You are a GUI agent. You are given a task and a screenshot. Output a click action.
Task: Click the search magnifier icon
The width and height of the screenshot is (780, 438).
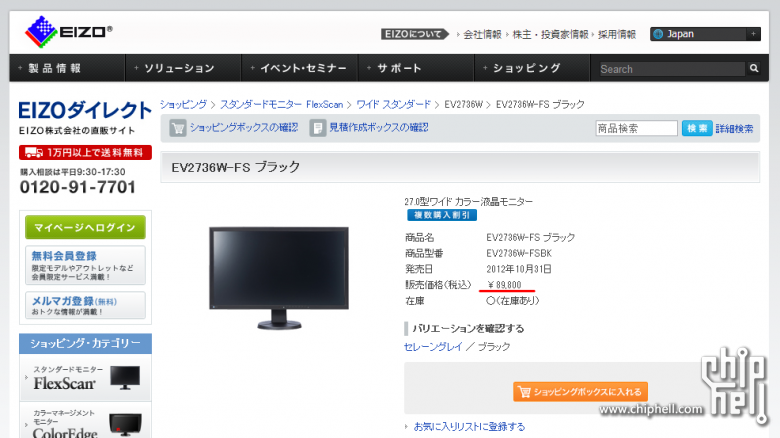tap(754, 68)
